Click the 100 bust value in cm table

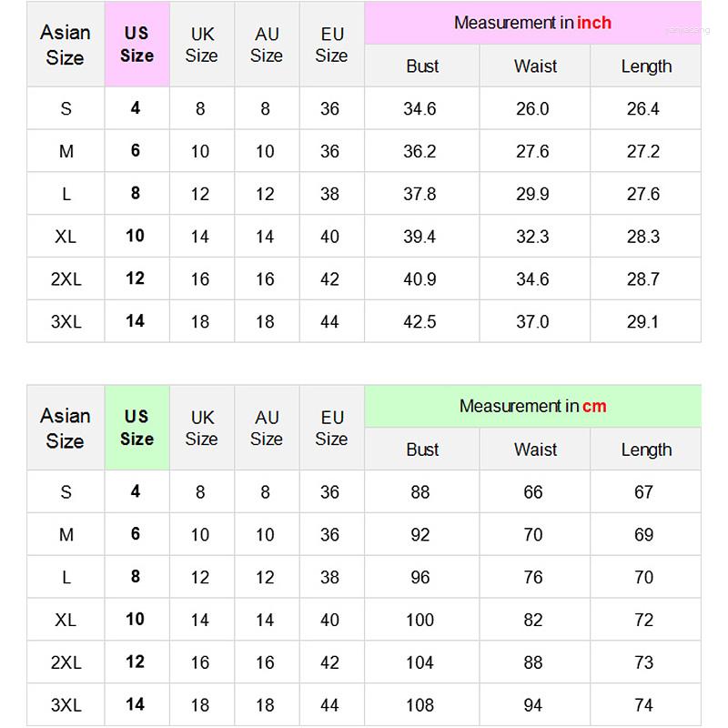pyautogui.click(x=420, y=620)
